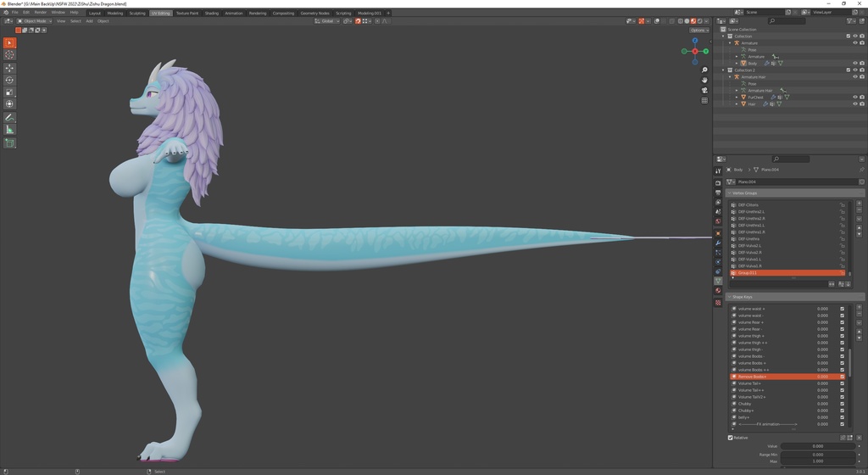Screen dimensions: 868x475
Task: Open the Scene properties tab
Action: pos(718,212)
